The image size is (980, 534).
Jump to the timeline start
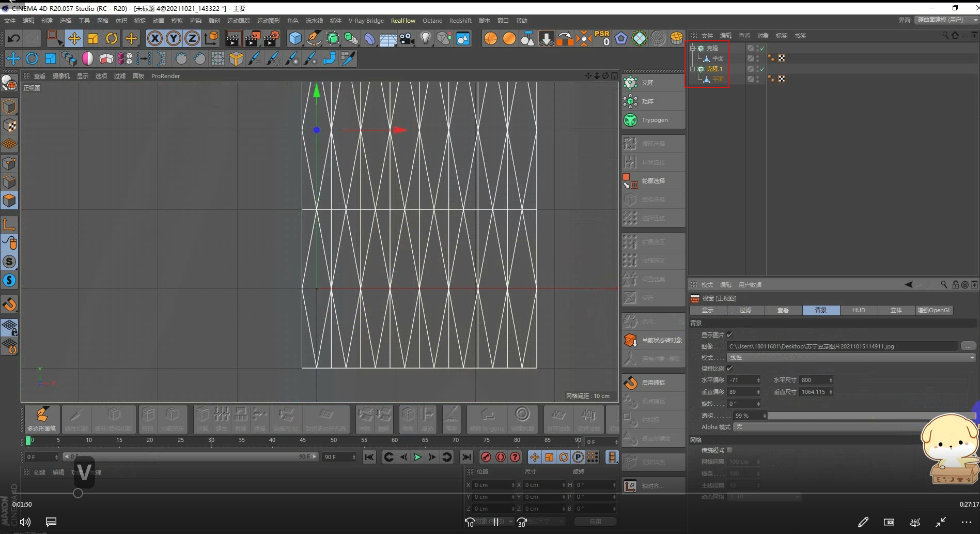coord(369,457)
